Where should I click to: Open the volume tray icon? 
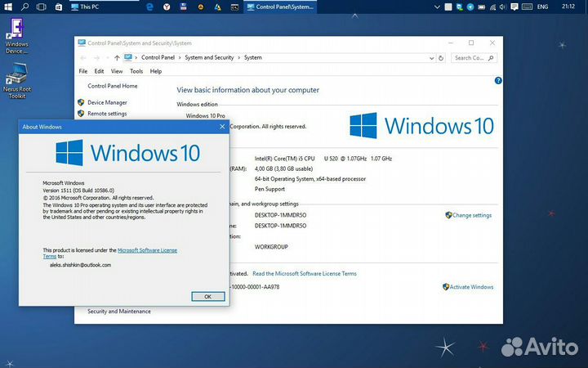point(503,7)
